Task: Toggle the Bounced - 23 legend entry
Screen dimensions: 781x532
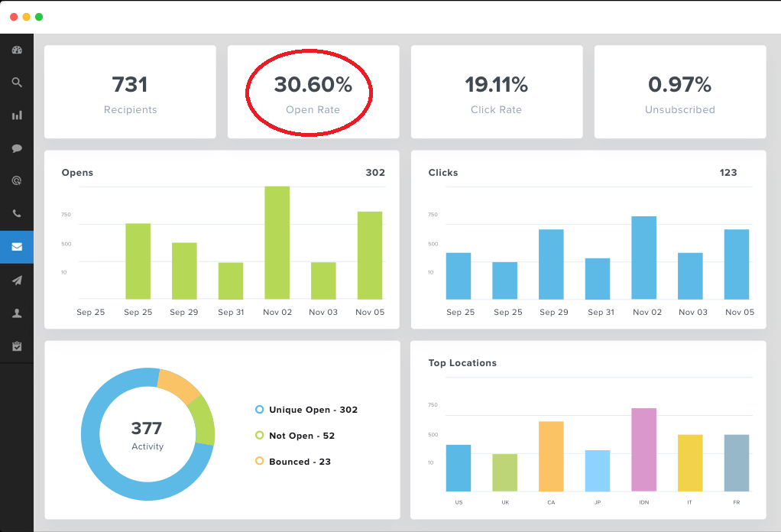Action: [x=299, y=462]
